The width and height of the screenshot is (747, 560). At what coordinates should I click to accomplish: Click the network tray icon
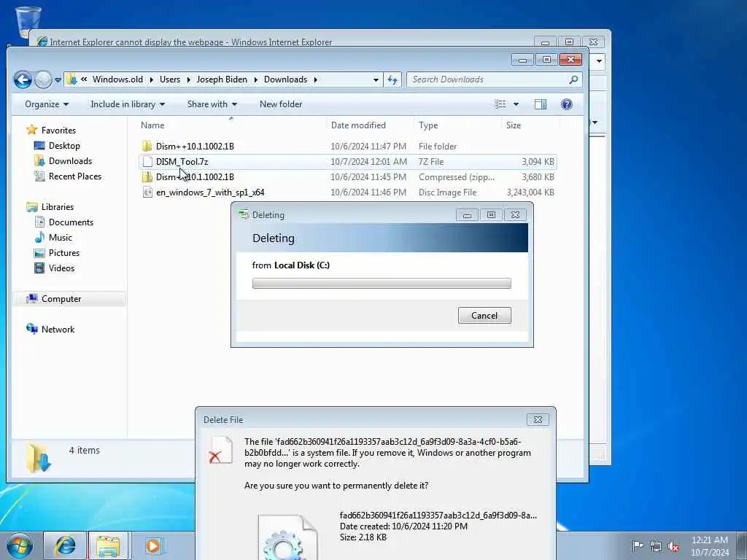pos(656,546)
